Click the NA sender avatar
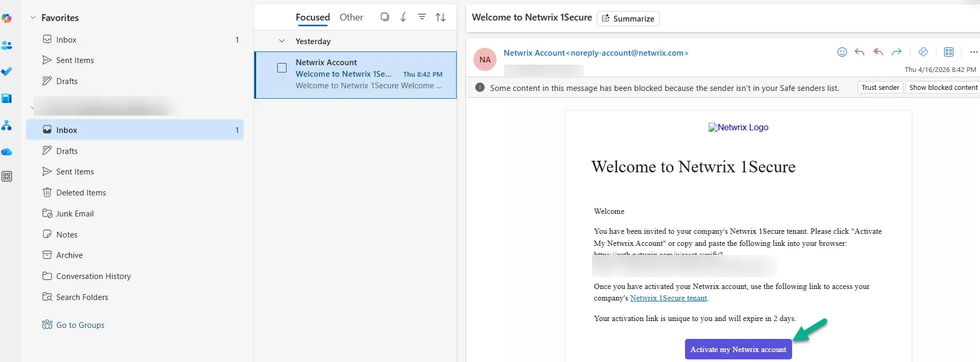980x362 pixels. pos(485,59)
